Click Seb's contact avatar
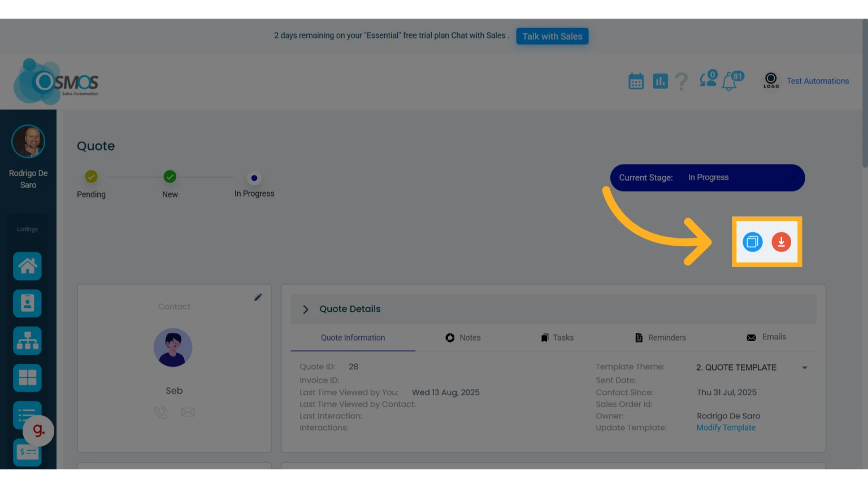This screenshot has height=488, width=868. click(x=173, y=347)
